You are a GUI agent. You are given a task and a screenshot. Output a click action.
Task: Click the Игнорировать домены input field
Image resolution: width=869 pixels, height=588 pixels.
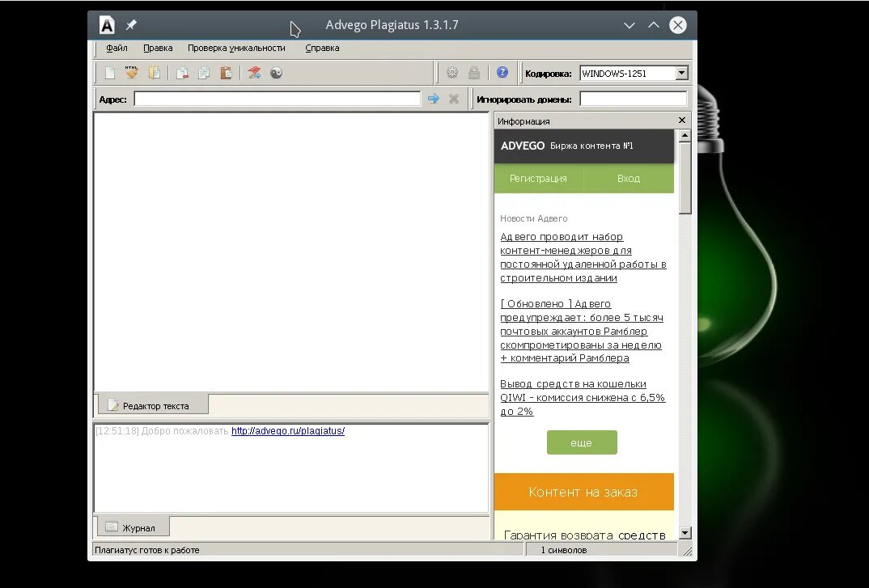pyautogui.click(x=633, y=99)
